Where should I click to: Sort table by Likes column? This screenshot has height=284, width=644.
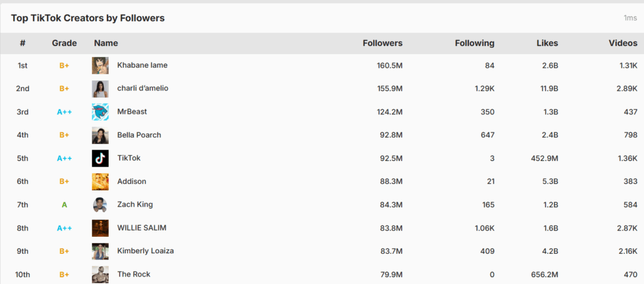pos(547,43)
